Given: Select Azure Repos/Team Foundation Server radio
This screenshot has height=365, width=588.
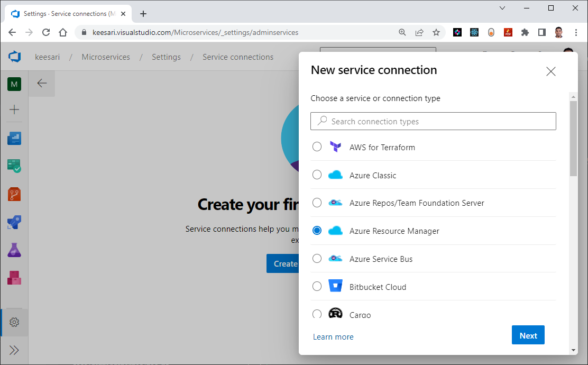Looking at the screenshot, I should point(317,203).
